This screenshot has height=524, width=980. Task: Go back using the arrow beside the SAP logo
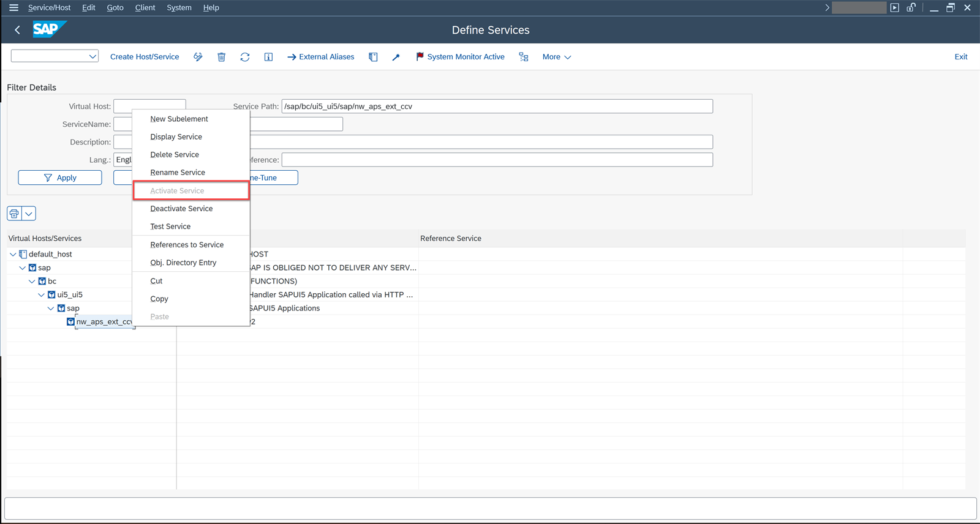click(x=18, y=30)
